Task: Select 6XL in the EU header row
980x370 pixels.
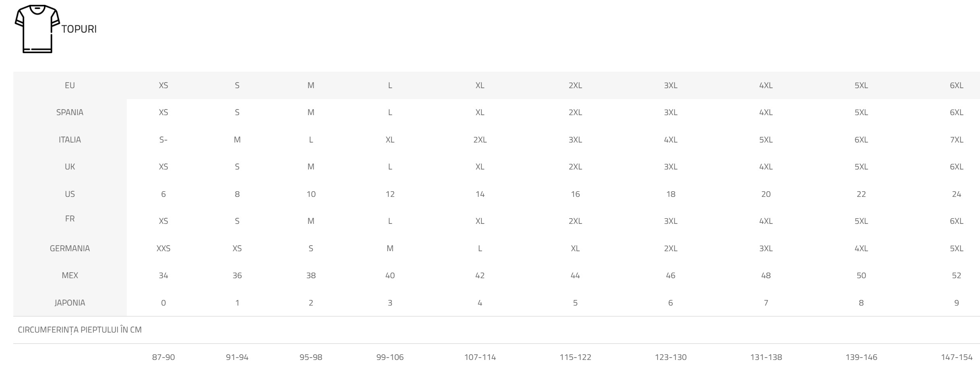Action: tap(956, 85)
